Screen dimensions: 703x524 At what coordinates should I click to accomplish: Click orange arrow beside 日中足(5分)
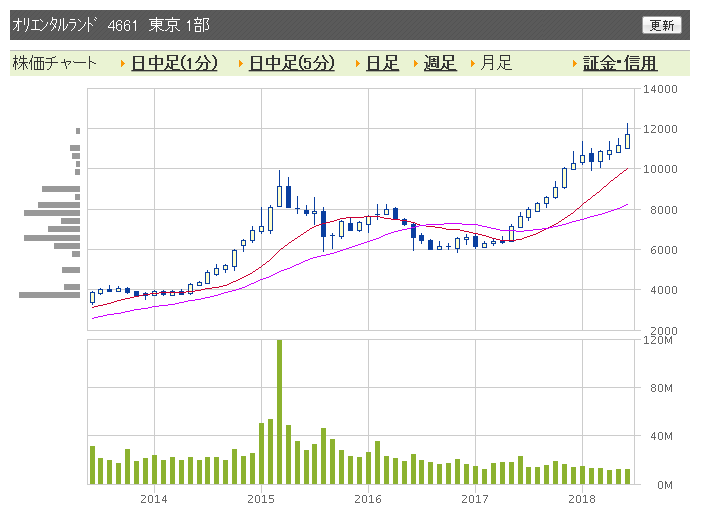click(241, 64)
